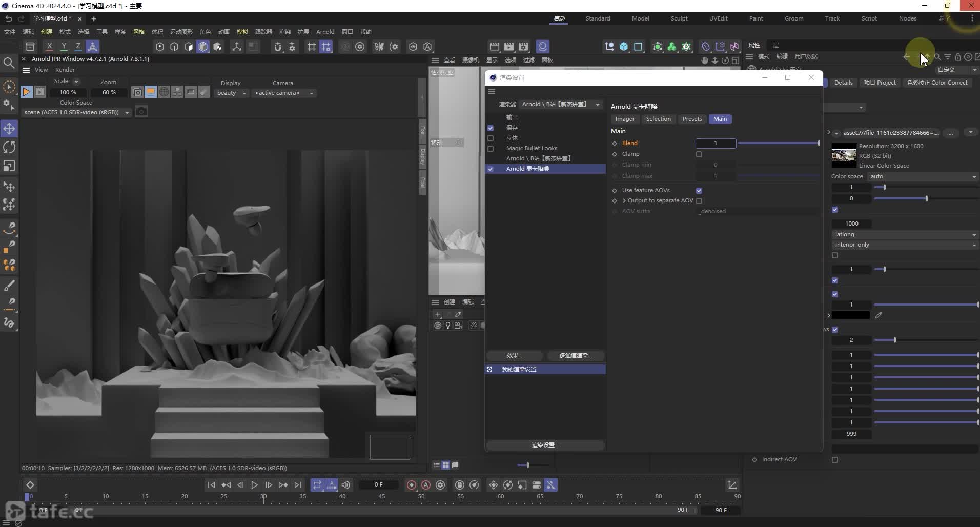Click the thumbnail size slider below render settings
This screenshot has height=527, width=980.
pyautogui.click(x=533, y=465)
